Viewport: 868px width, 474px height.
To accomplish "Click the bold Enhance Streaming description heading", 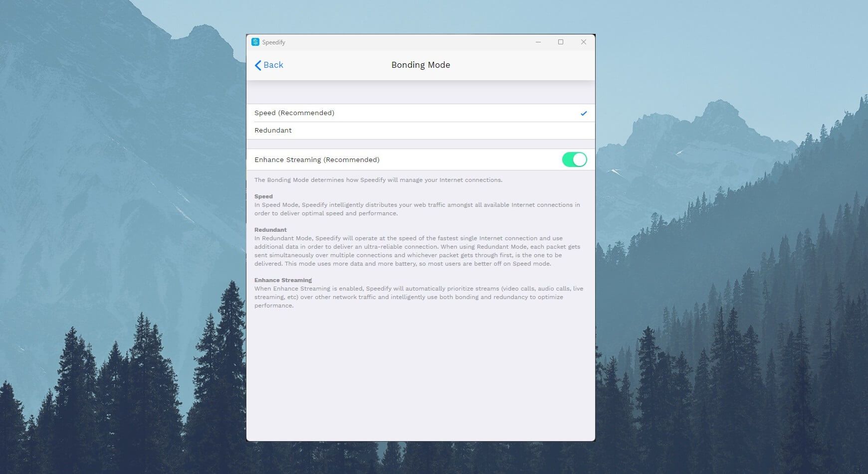I will (283, 280).
